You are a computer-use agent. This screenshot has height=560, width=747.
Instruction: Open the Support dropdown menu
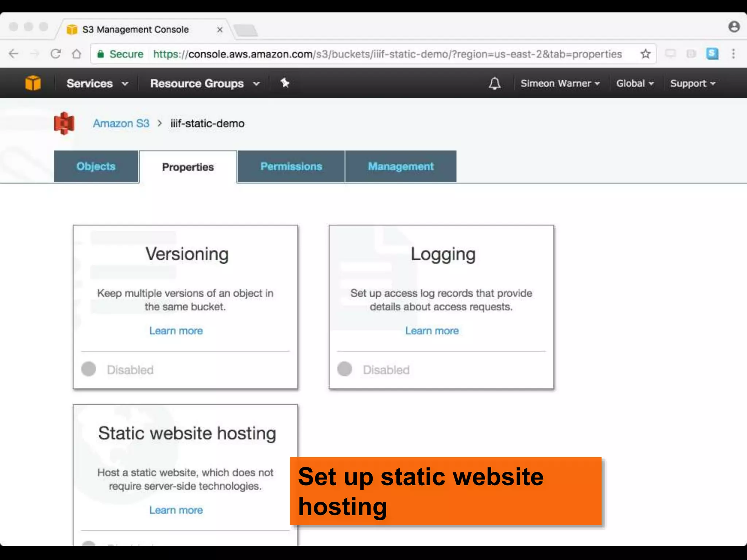pos(693,83)
